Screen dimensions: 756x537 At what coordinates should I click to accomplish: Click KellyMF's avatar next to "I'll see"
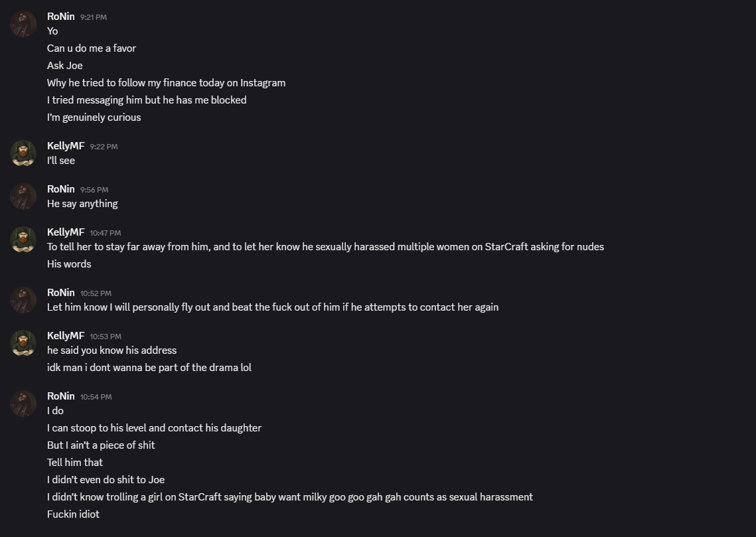coord(23,153)
